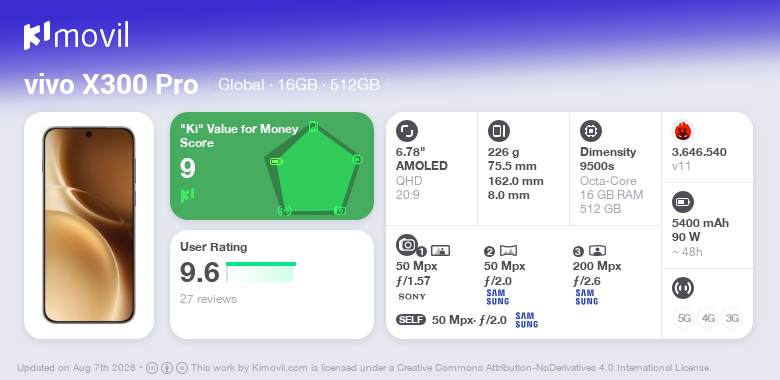
Task: Click the Global · 16GB · 512GB variant tag
Action: [x=298, y=84]
